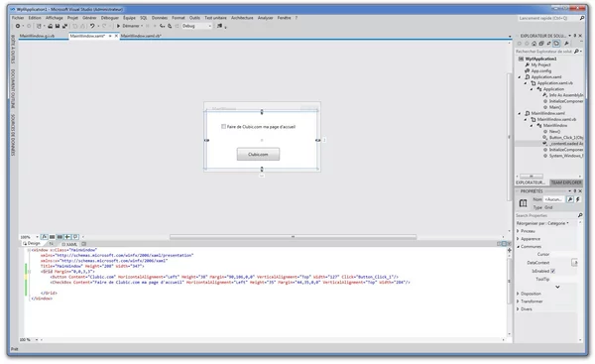Collapse the MainWindow.xaml tree node

(520, 113)
